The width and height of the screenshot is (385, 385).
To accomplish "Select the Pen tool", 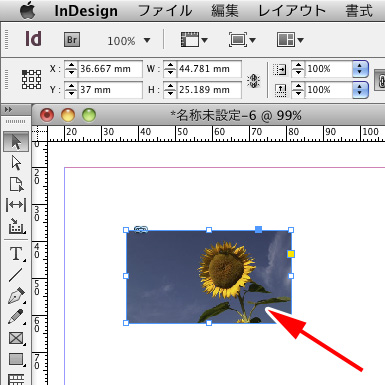I will 16,295.
